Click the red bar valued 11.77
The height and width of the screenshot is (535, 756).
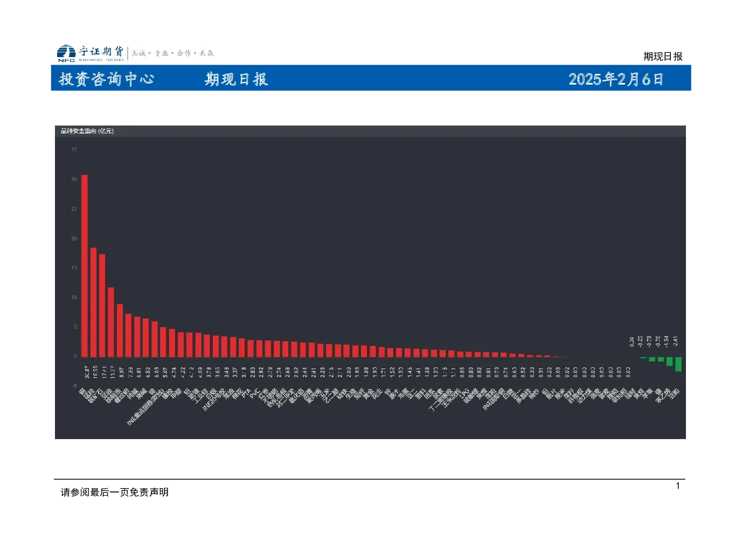point(111,322)
